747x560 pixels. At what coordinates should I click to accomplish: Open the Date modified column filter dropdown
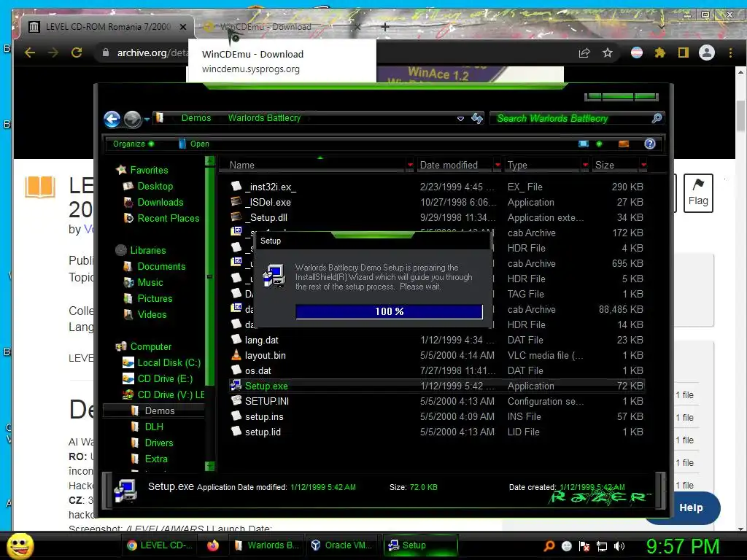point(498,166)
